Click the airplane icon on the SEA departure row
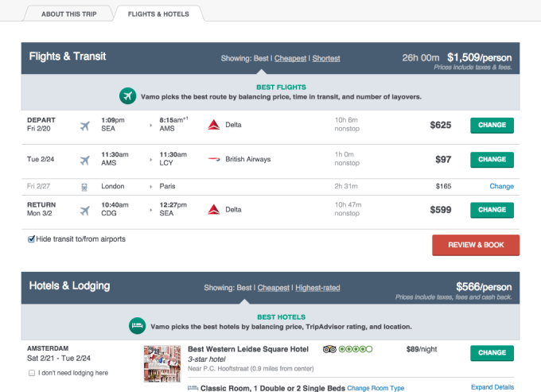The width and height of the screenshot is (541, 392). tap(84, 126)
